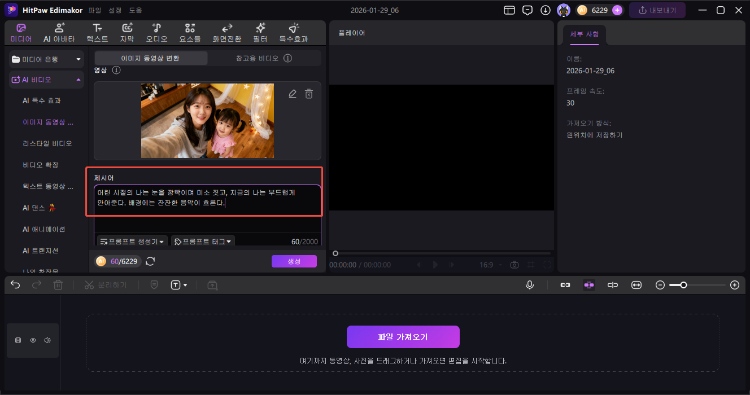Open the 오디오 audio tool
The image size is (750, 395).
156,33
